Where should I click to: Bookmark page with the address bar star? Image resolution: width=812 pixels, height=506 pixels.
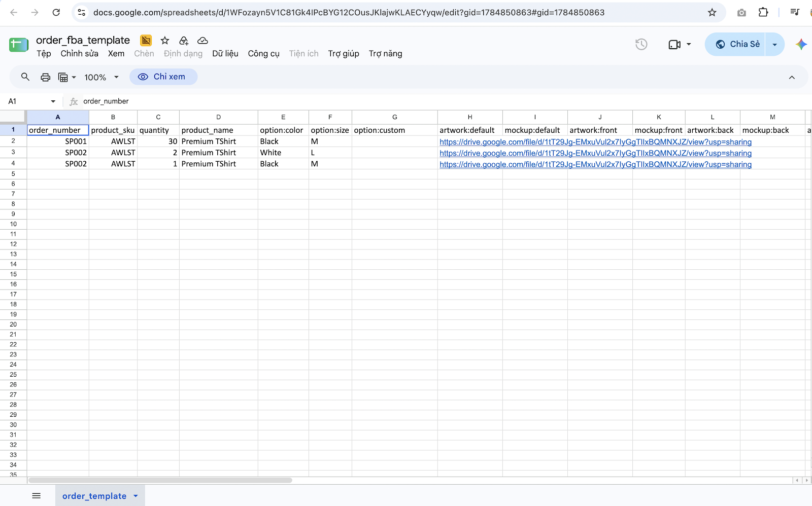(712, 12)
